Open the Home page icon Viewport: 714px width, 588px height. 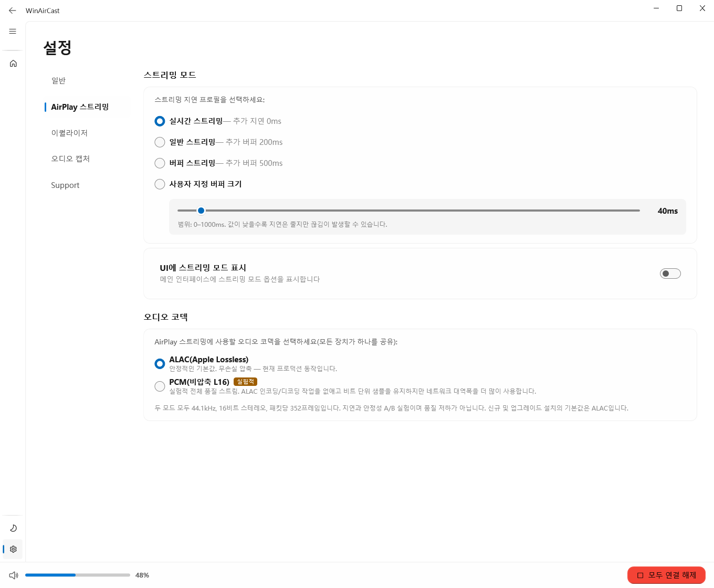13,64
